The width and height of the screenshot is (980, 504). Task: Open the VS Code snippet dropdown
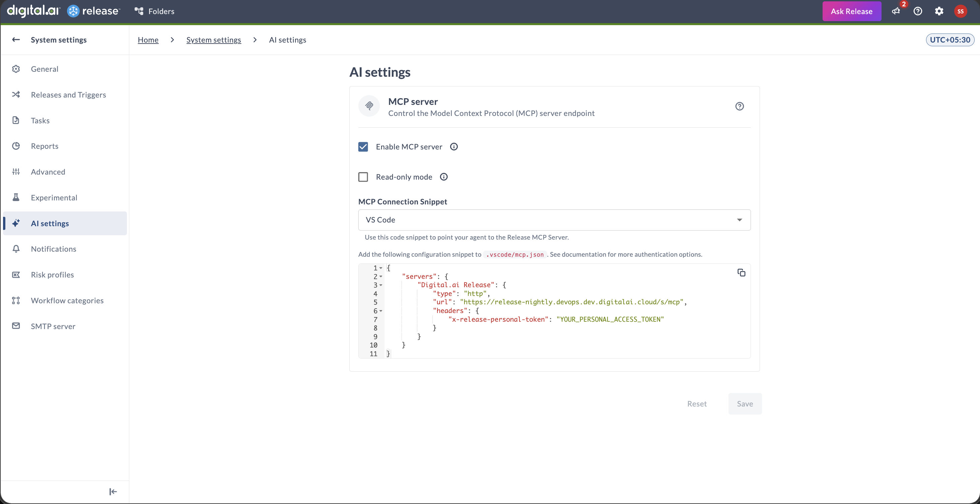(554, 219)
